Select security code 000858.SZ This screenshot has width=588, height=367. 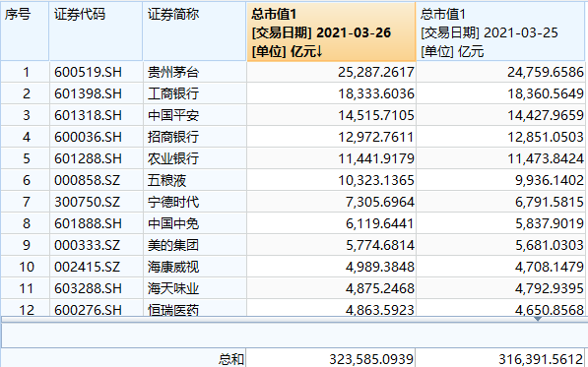coord(87,180)
